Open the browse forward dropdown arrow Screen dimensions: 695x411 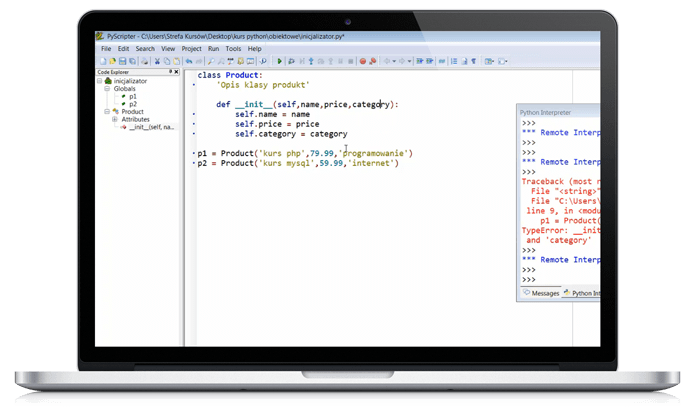pyautogui.click(x=410, y=61)
